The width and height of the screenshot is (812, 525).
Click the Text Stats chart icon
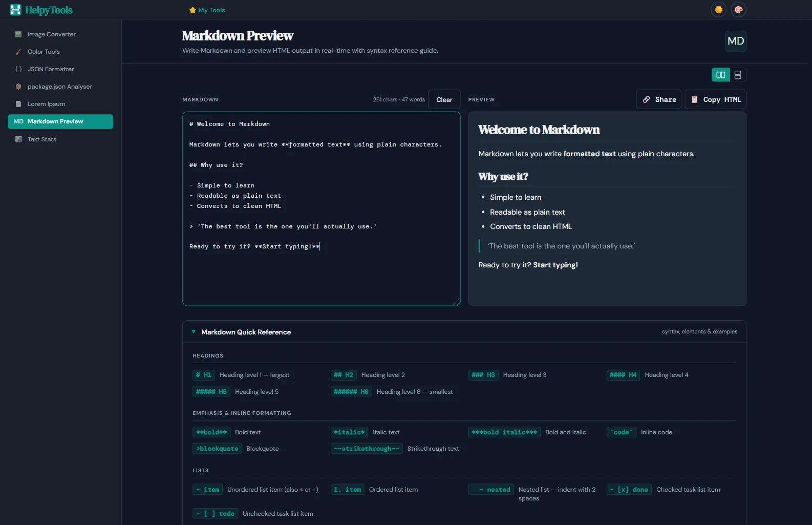[18, 139]
